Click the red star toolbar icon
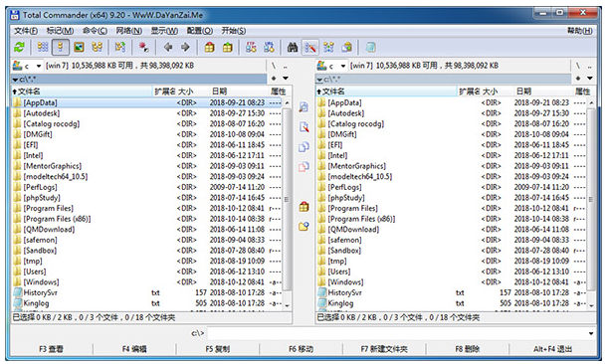This screenshot has width=611, height=364. point(143,48)
